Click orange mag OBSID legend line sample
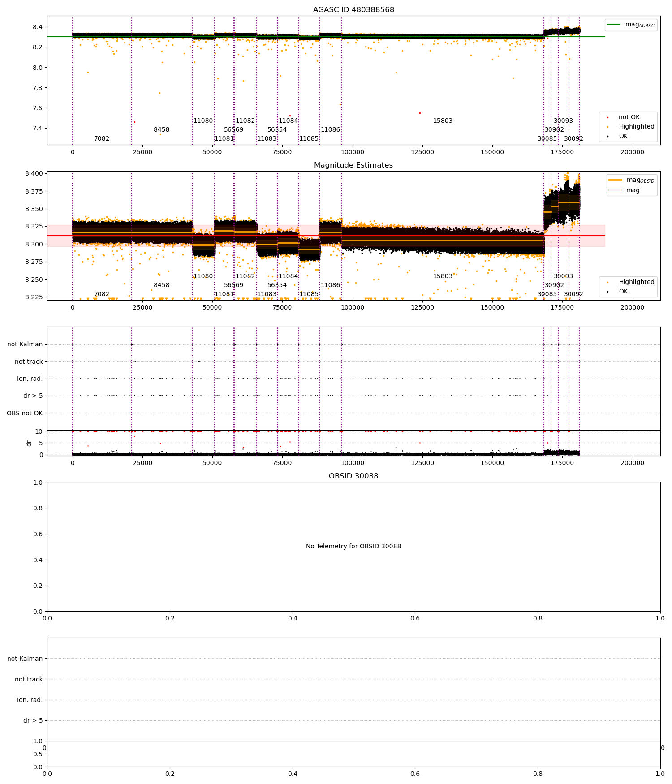The height and width of the screenshot is (784, 672). pos(616,180)
